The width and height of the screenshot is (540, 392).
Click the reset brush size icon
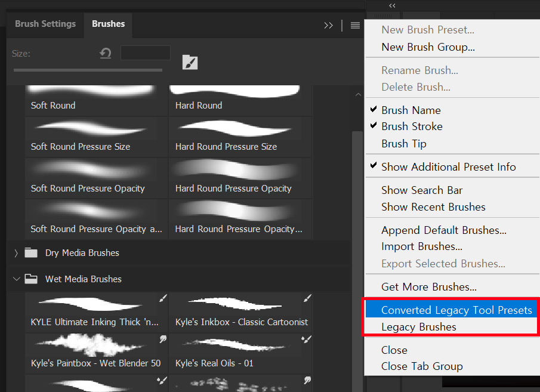coord(106,53)
